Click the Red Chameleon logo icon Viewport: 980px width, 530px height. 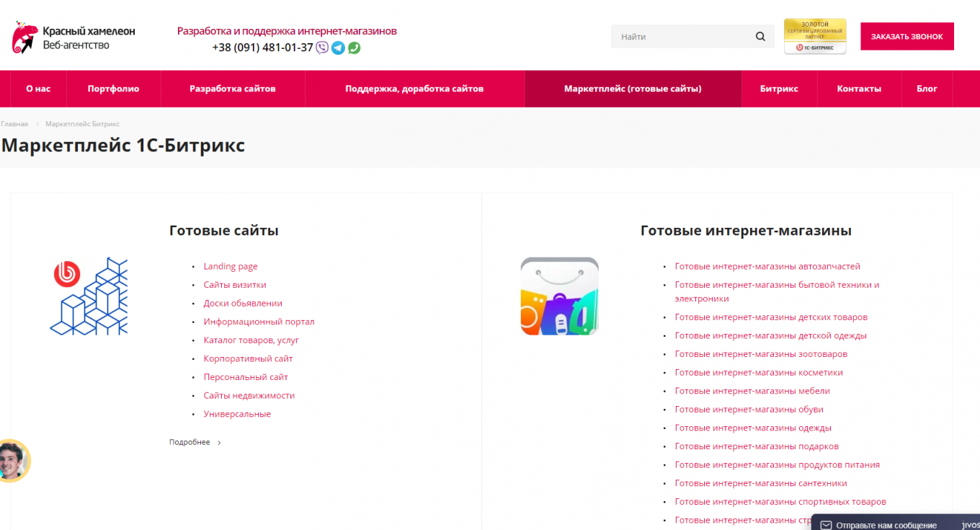[24, 37]
